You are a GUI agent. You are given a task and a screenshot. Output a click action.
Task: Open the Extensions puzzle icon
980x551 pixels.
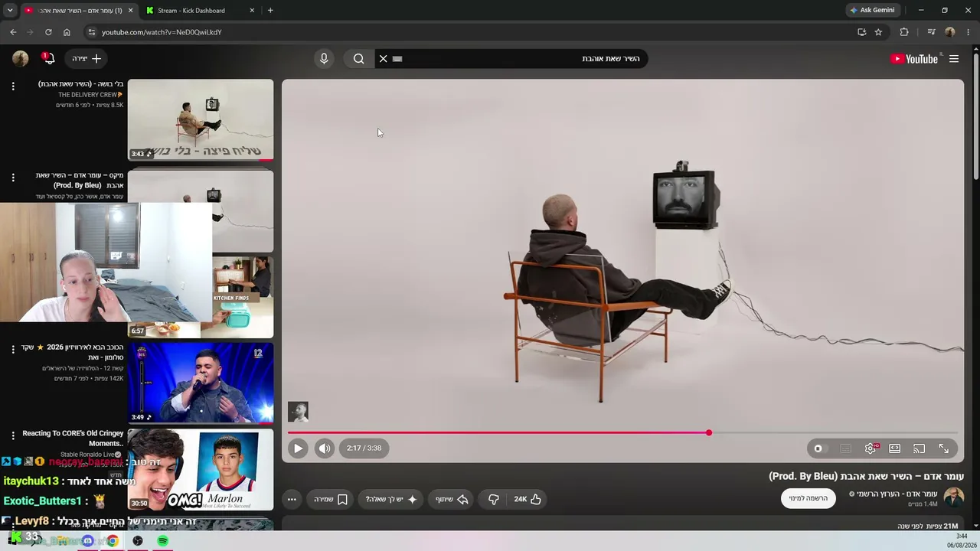904,32
